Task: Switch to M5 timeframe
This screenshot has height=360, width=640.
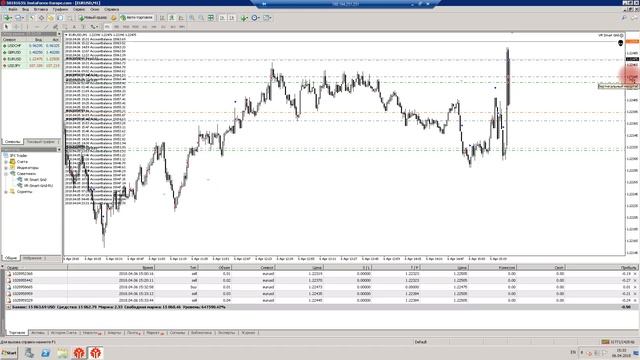Action: [116, 27]
